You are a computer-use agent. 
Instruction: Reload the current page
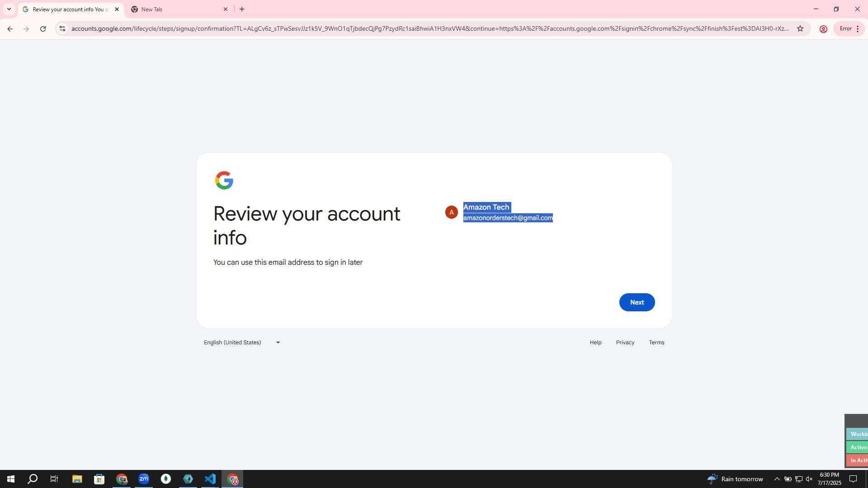coord(43,28)
